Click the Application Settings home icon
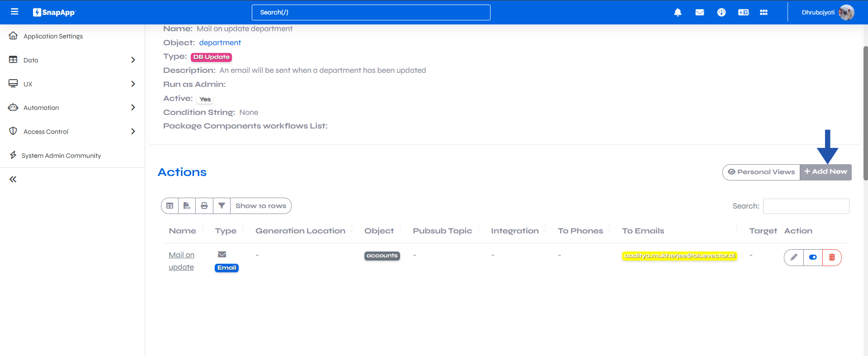 point(13,36)
